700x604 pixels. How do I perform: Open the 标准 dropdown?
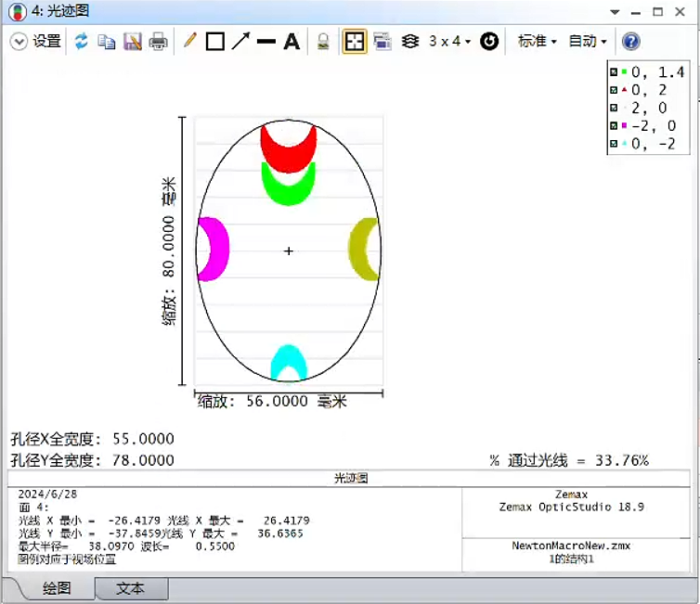(x=537, y=42)
